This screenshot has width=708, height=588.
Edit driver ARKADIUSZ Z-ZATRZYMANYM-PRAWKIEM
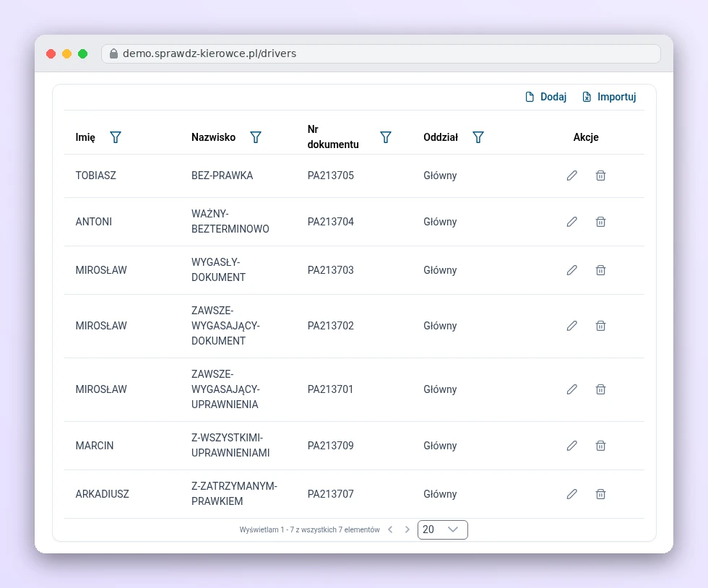click(572, 494)
